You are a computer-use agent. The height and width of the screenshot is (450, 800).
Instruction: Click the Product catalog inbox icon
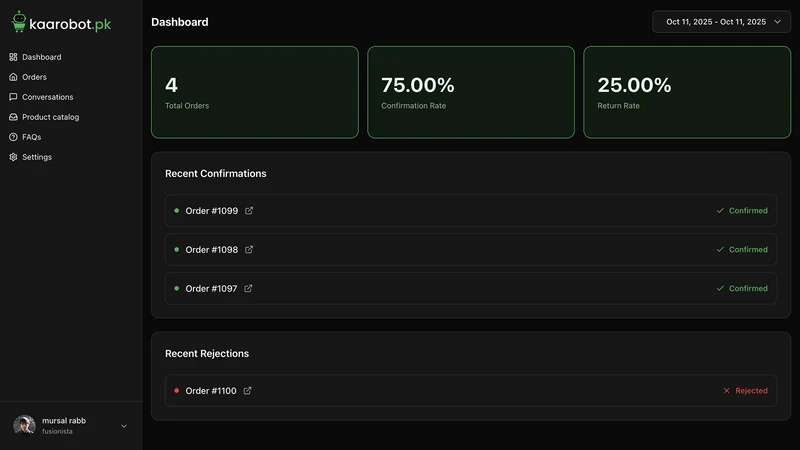click(x=13, y=117)
